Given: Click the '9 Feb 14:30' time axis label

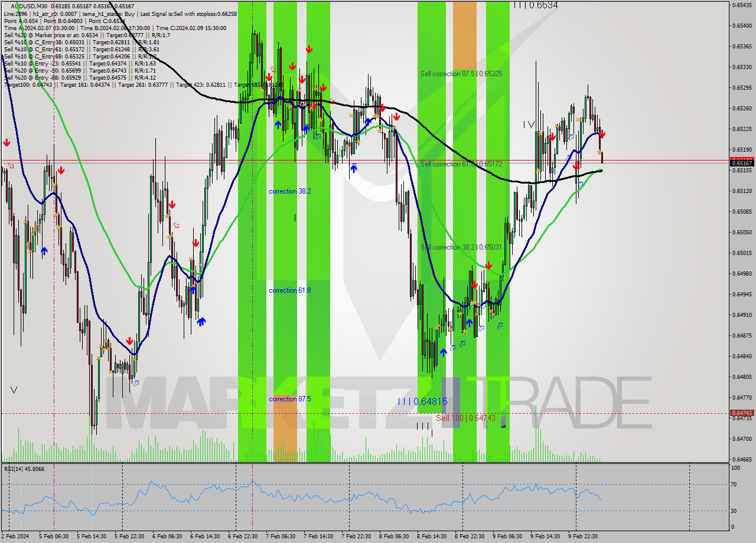Looking at the screenshot, I should coord(545,536).
